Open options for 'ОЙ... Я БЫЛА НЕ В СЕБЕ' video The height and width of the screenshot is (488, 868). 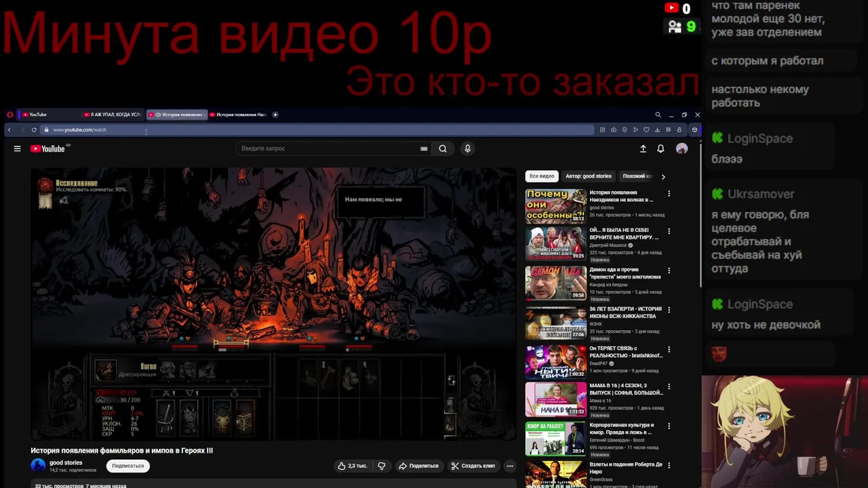[669, 231]
